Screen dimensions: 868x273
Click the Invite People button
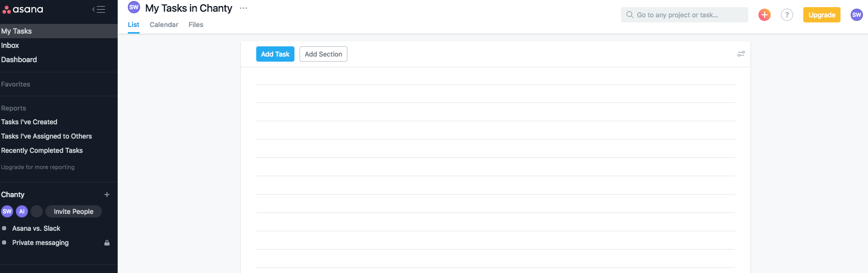73,211
